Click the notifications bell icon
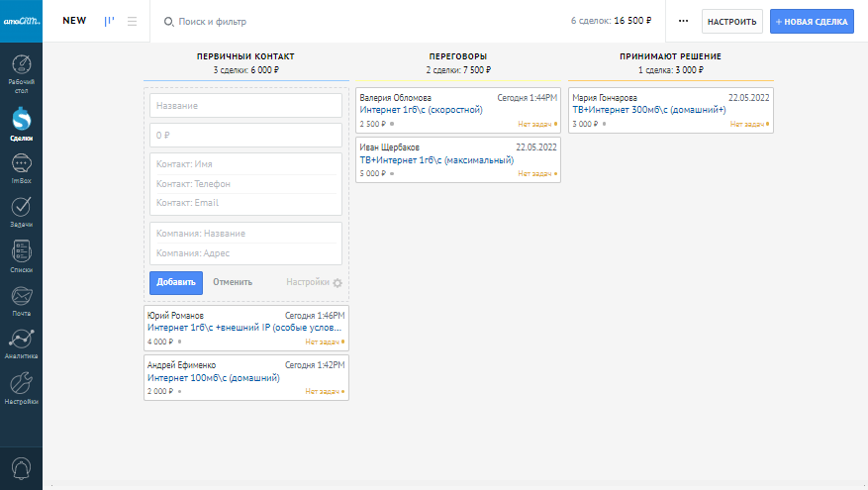868x490 pixels. [x=21, y=467]
